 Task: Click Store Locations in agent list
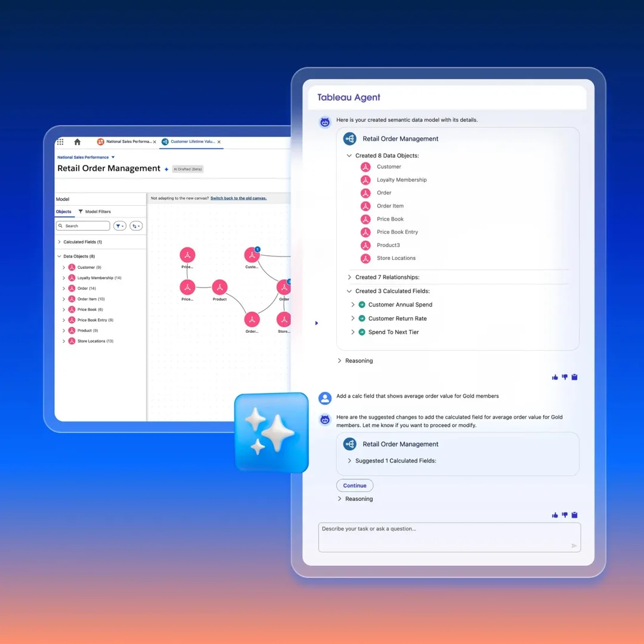pos(396,258)
